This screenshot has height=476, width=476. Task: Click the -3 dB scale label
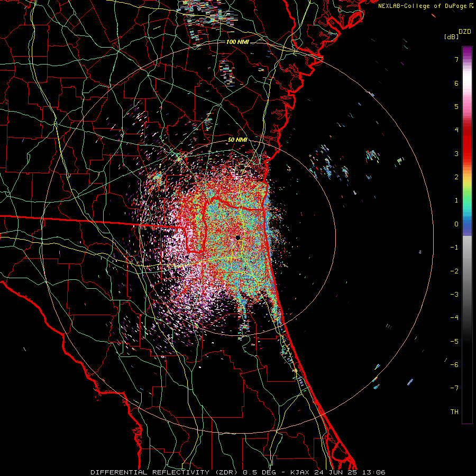454,295
